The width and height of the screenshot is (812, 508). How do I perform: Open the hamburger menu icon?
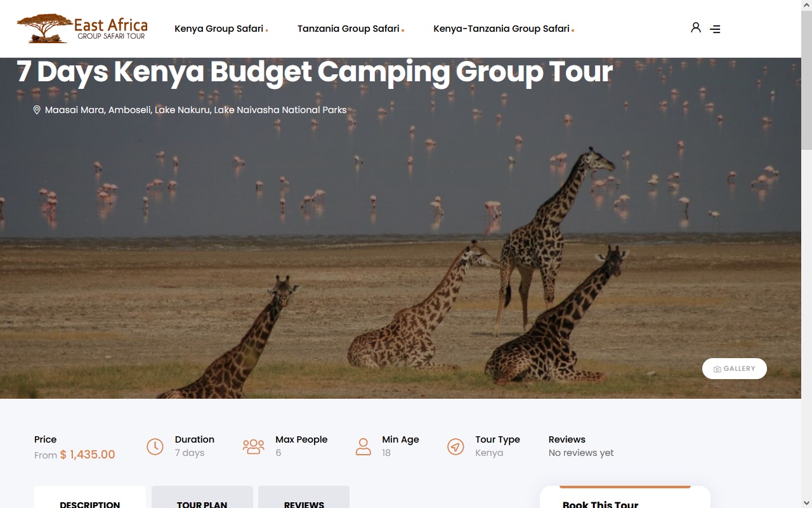[x=715, y=29]
